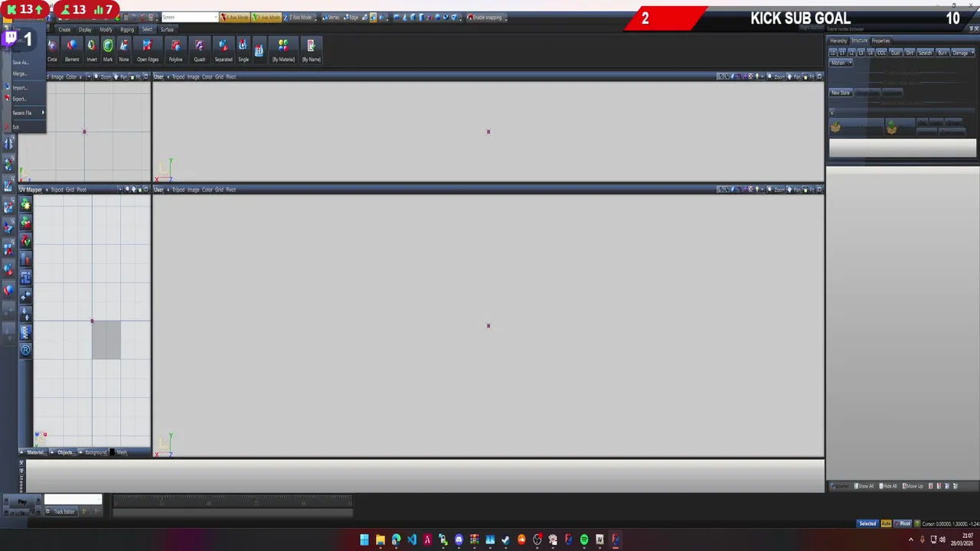Switch to the Rigging tab
Viewport: 980px width, 551px height.
(x=127, y=29)
